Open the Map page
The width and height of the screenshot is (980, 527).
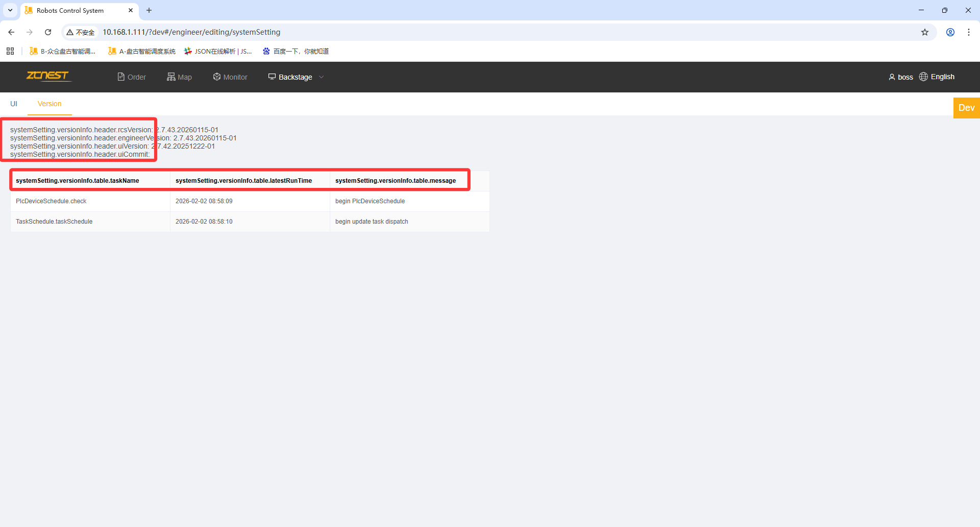[179, 77]
